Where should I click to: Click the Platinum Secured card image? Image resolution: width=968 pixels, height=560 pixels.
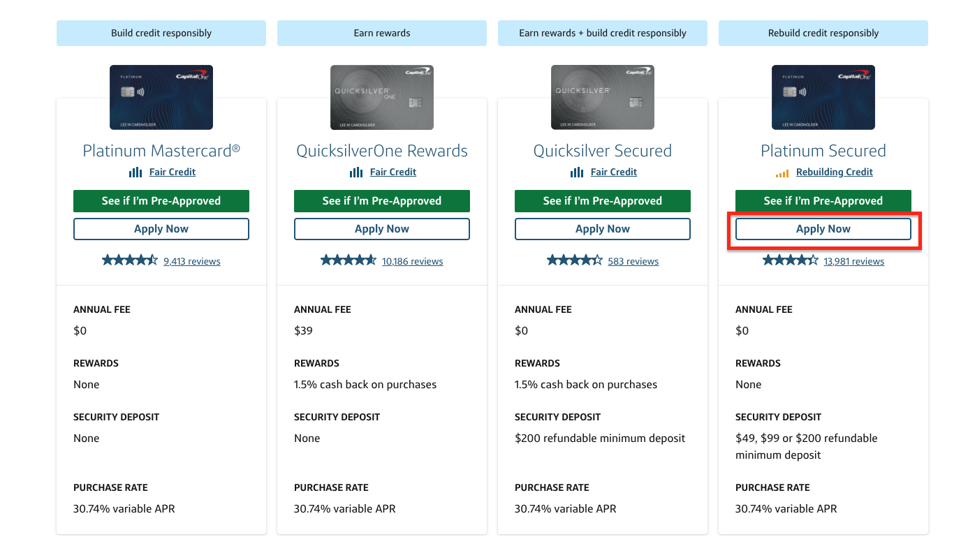(823, 97)
